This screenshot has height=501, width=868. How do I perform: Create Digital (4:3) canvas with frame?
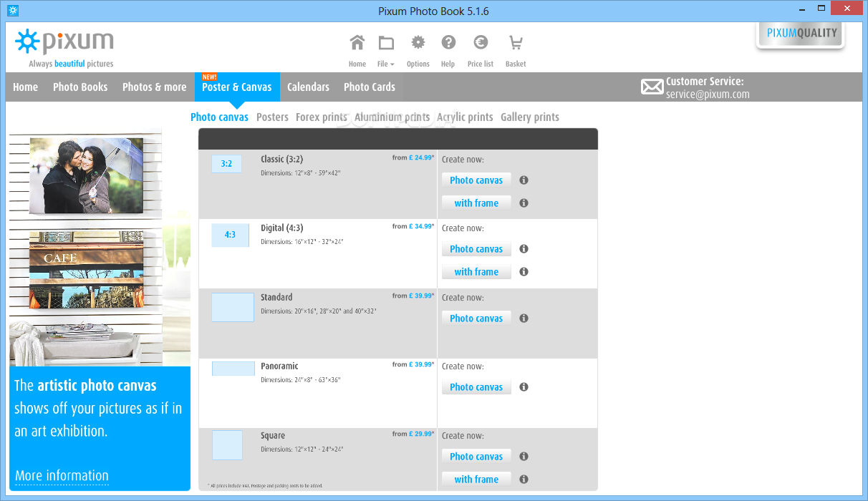tap(476, 272)
